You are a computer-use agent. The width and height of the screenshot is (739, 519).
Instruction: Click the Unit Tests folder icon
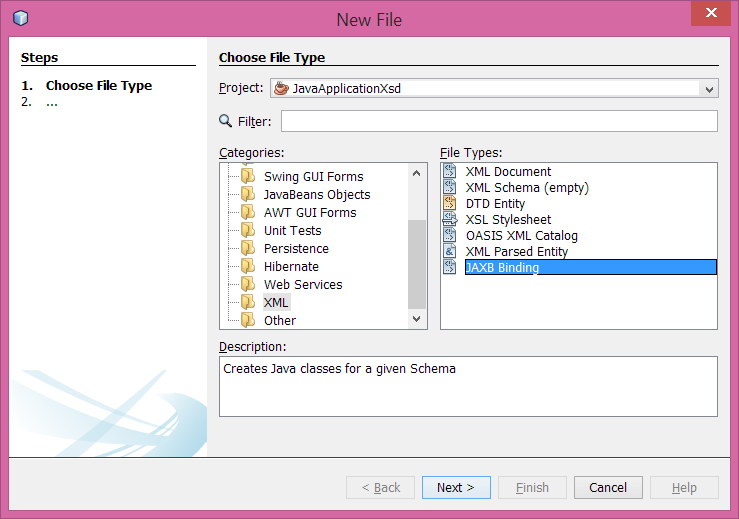point(248,230)
